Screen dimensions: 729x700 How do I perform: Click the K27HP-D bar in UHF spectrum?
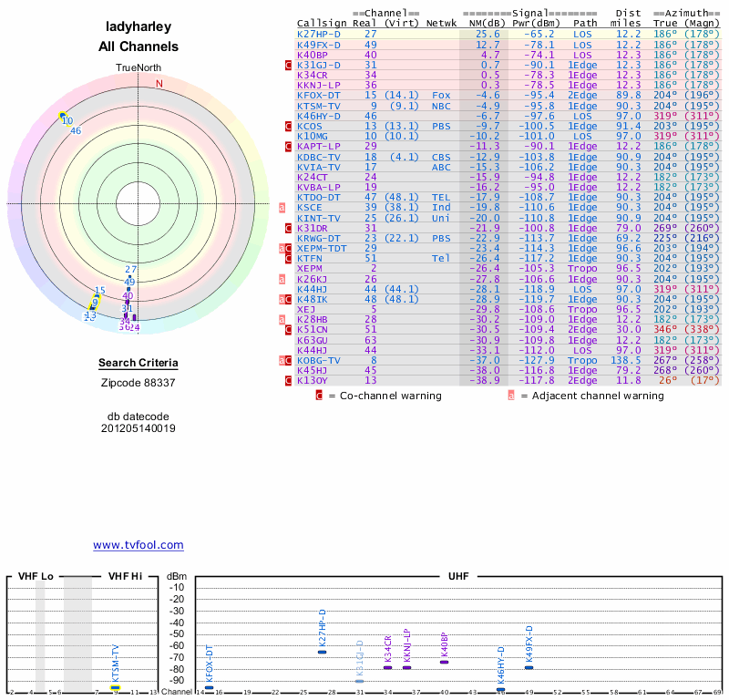pos(322,652)
